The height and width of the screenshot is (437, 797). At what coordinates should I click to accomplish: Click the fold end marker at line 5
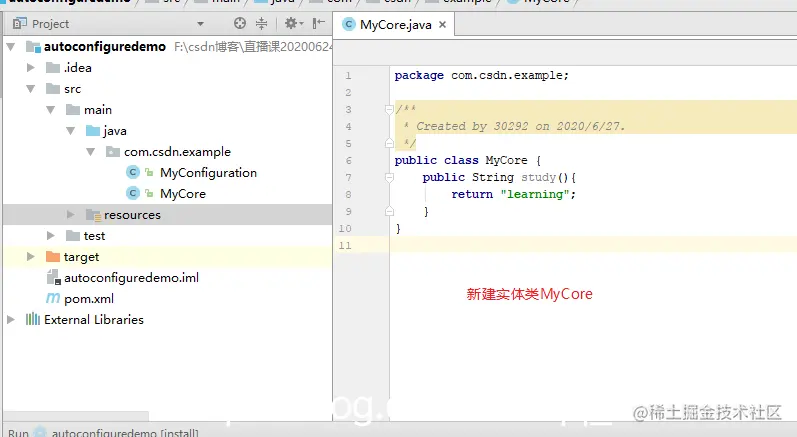(389, 143)
